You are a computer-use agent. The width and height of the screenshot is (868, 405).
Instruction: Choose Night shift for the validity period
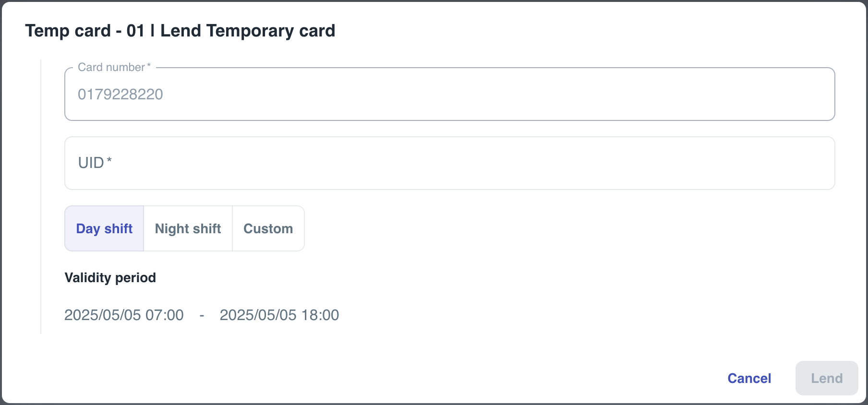[x=188, y=228]
